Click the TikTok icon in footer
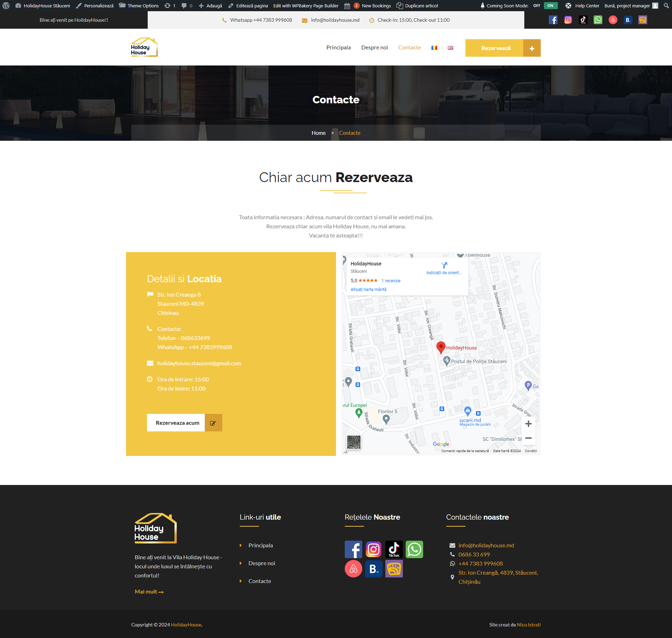 394,549
